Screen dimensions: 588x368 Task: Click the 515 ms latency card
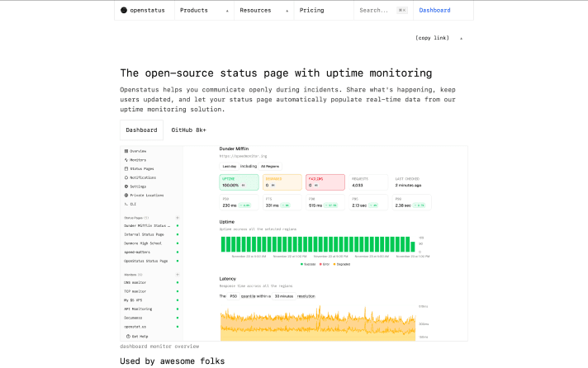(325, 202)
